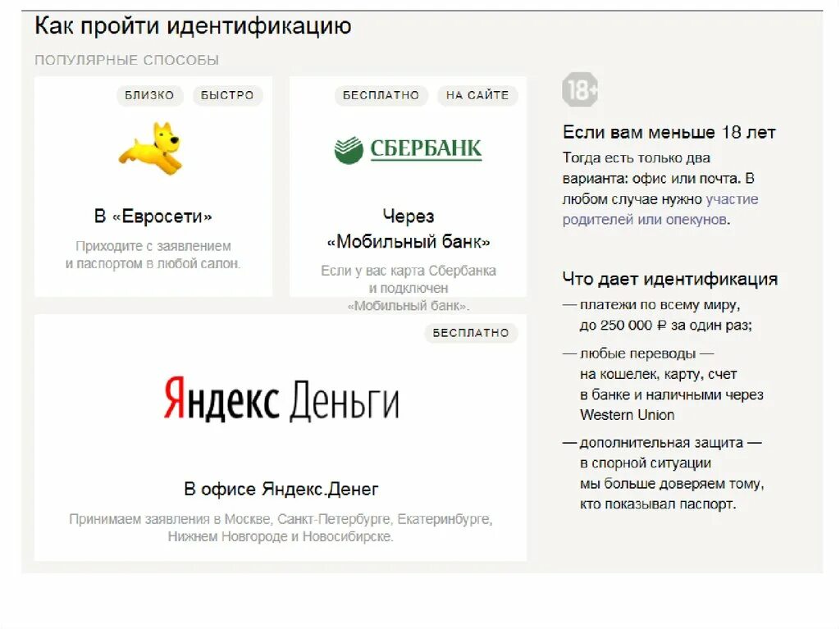Viewport: 840px width, 629px height.
Task: Click text Нижнем Новгороде и Новосибирске
Action: [x=281, y=536]
